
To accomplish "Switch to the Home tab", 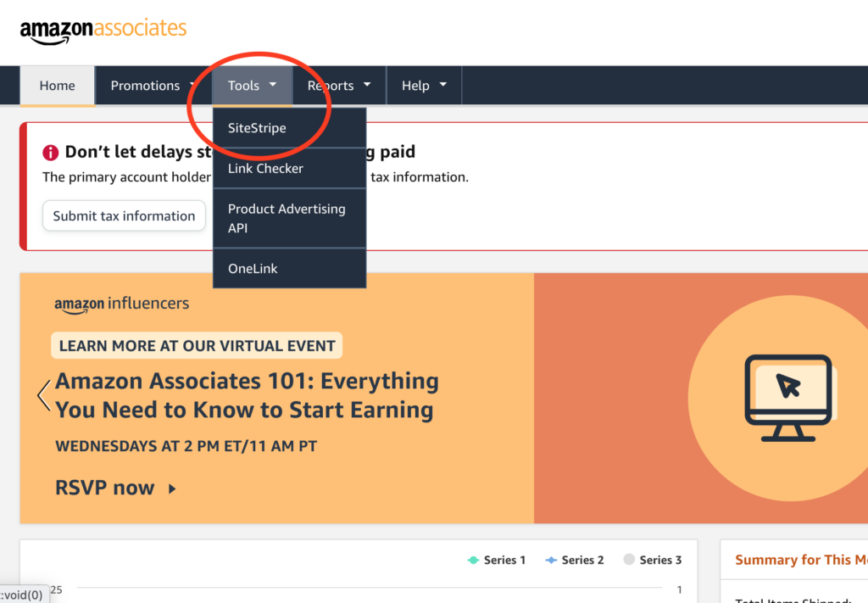I will (57, 85).
